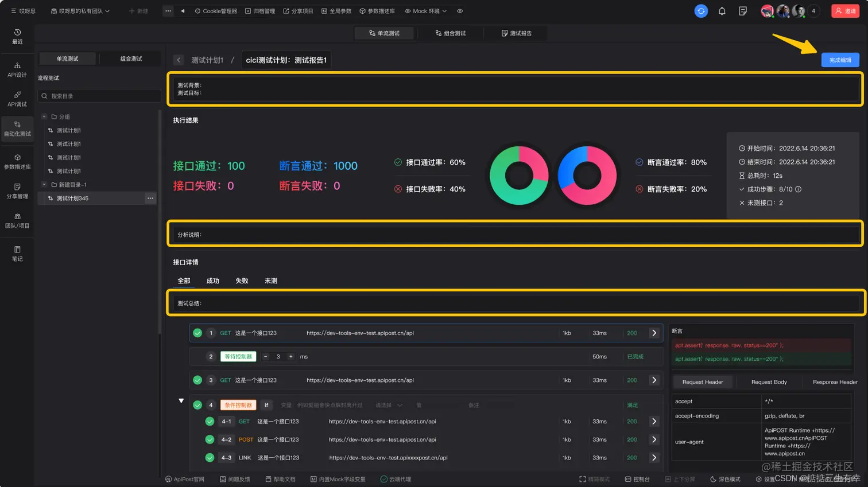
Task: Decrease wait controller value with minus
Action: (266, 357)
